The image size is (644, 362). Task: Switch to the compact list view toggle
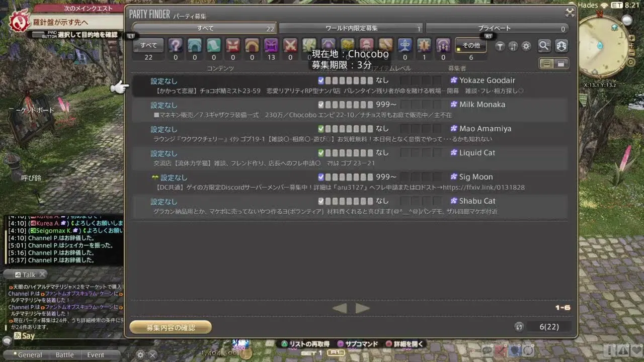tap(561, 63)
